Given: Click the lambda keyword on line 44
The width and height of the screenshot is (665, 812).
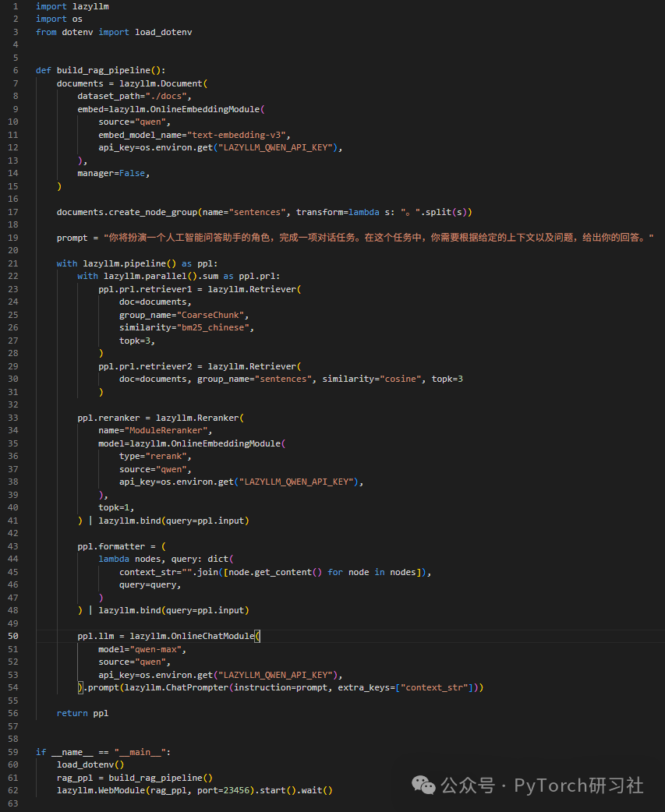Looking at the screenshot, I should (114, 559).
